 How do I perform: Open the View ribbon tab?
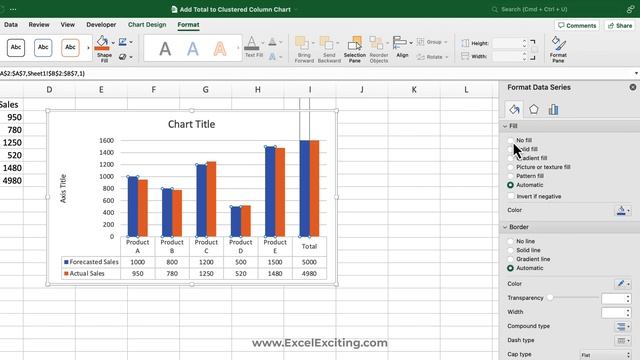[68, 24]
